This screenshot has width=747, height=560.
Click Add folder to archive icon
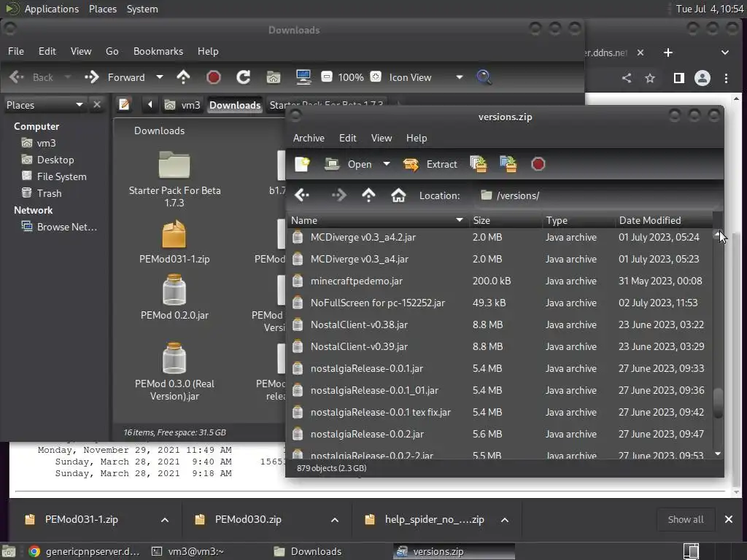[508, 164]
